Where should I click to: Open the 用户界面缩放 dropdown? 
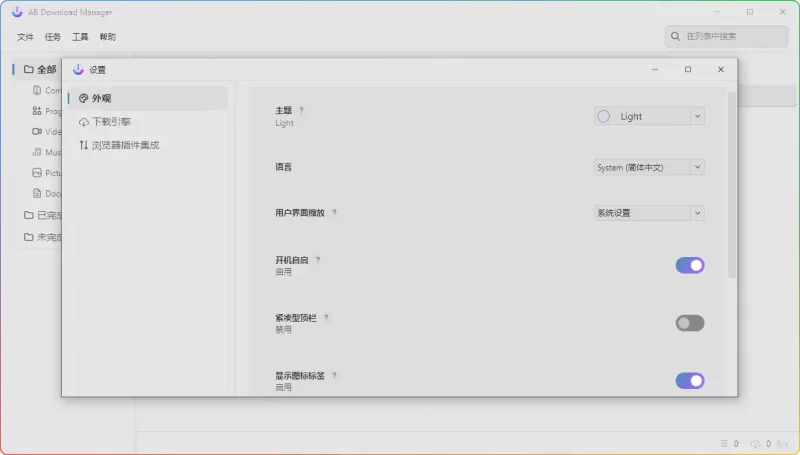point(649,213)
